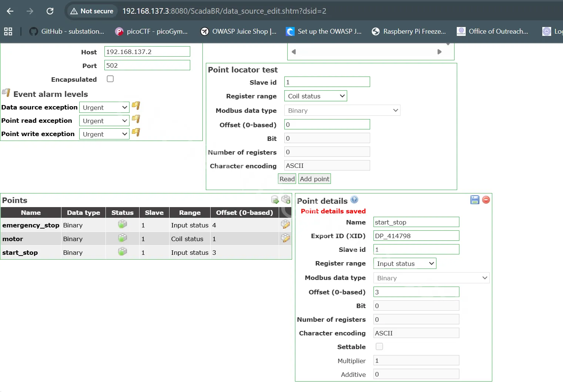Open Data source exception alarm level dropdown
This screenshot has width=563, height=392.
[x=104, y=107]
